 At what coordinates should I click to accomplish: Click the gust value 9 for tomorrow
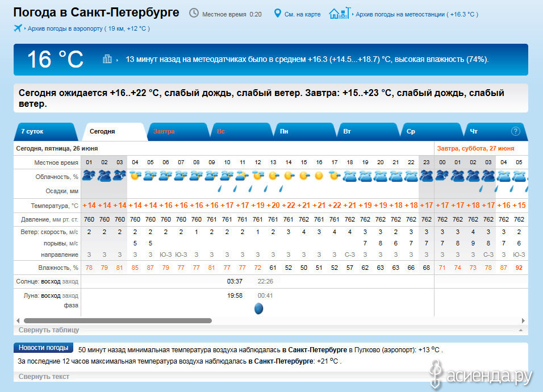click(473, 243)
